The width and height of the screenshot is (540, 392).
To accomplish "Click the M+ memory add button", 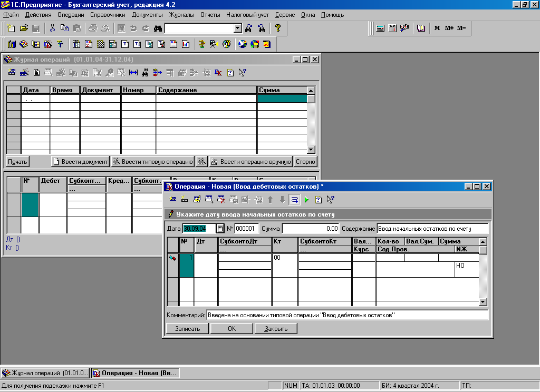I will [449, 28].
